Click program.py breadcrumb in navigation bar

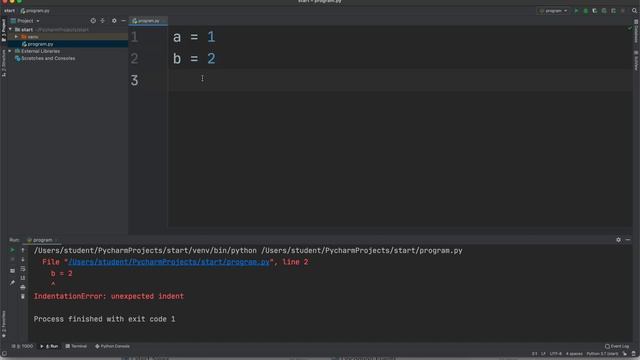point(35,11)
